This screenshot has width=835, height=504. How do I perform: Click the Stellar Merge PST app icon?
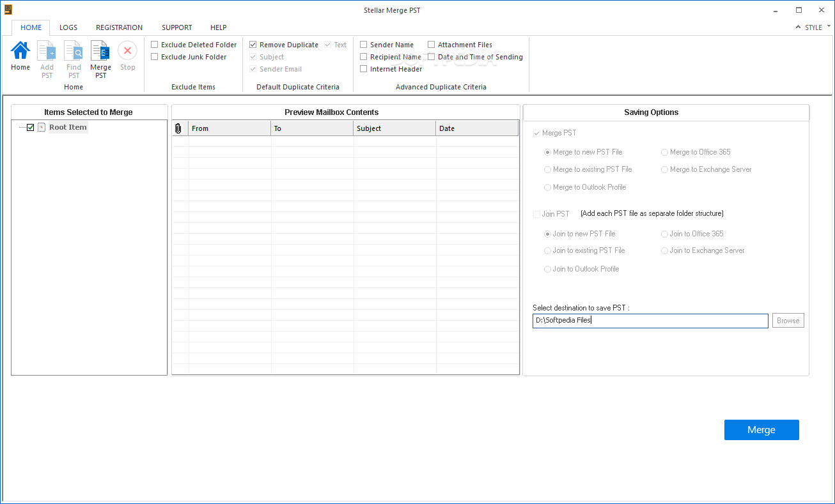tap(8, 10)
